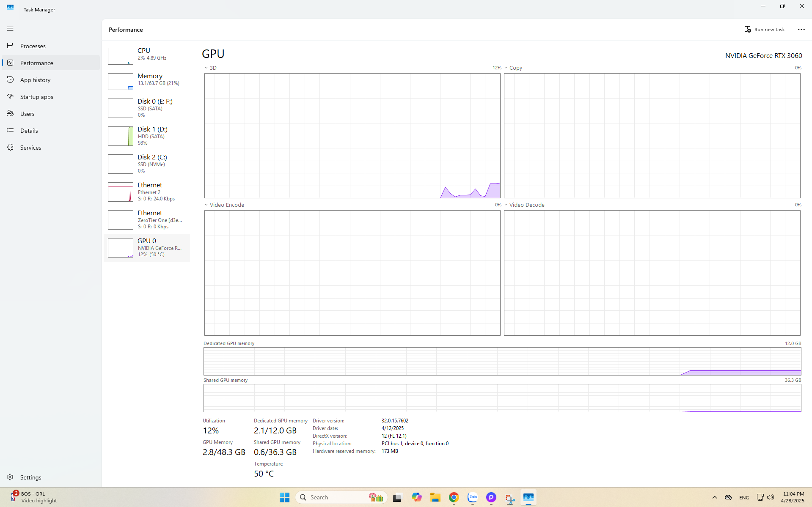This screenshot has width=812, height=507.
Task: Click the Task Manager taskbar icon
Action: (528, 497)
